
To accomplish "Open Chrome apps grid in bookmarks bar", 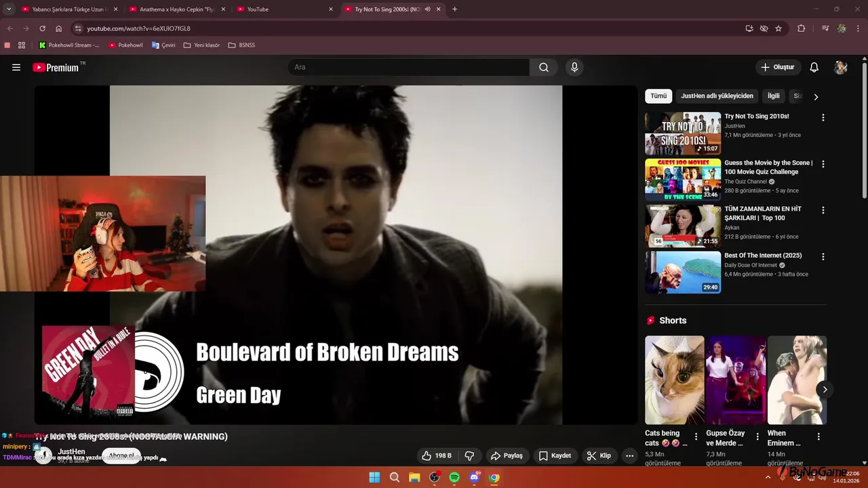I will (22, 45).
